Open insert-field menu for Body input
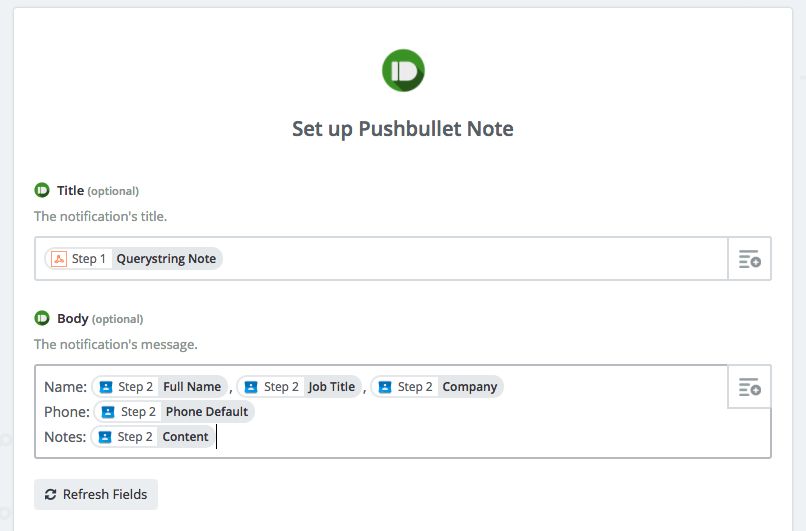The height and width of the screenshot is (531, 806). pyautogui.click(x=749, y=387)
